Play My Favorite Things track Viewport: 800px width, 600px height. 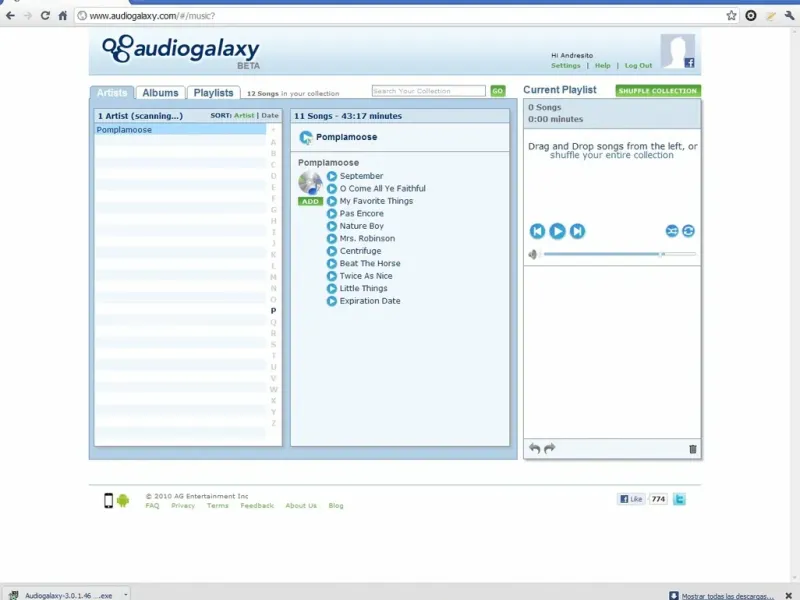click(x=332, y=201)
